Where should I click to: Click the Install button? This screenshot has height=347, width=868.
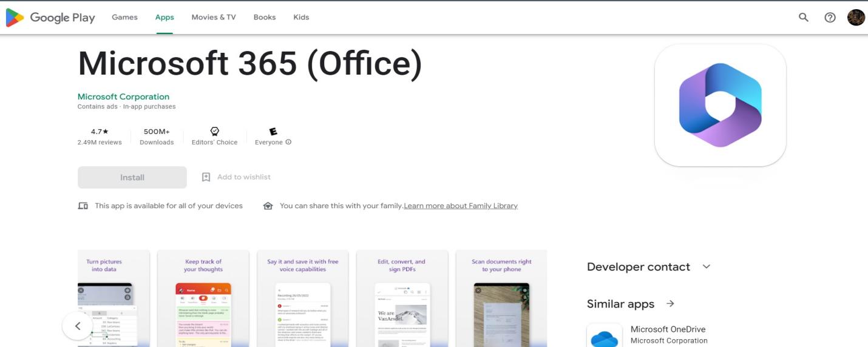(x=132, y=177)
